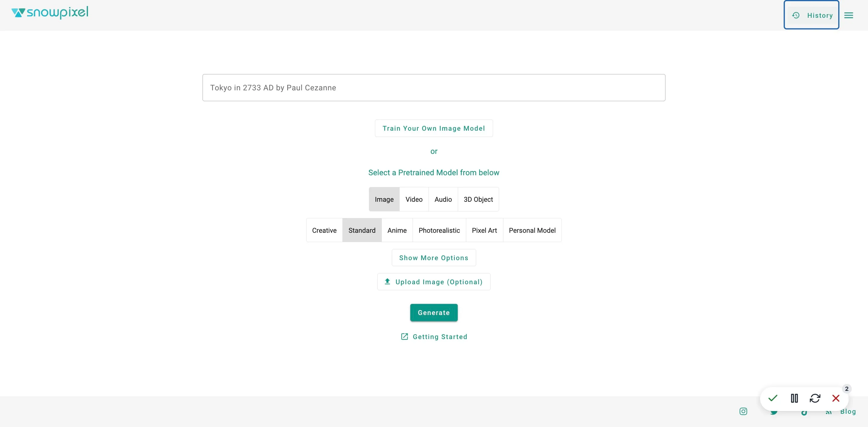The image size is (868, 427).
Task: Click the badge showing number 2
Action: [846, 389]
